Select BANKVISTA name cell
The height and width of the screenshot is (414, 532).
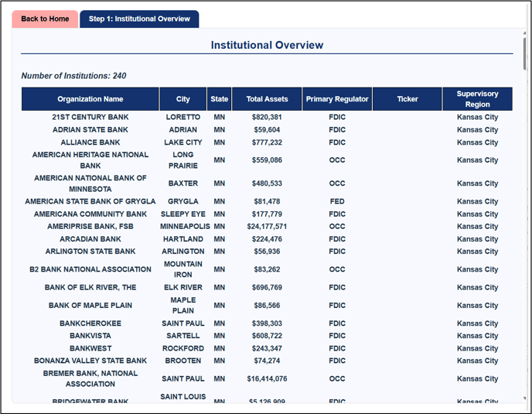tap(90, 336)
